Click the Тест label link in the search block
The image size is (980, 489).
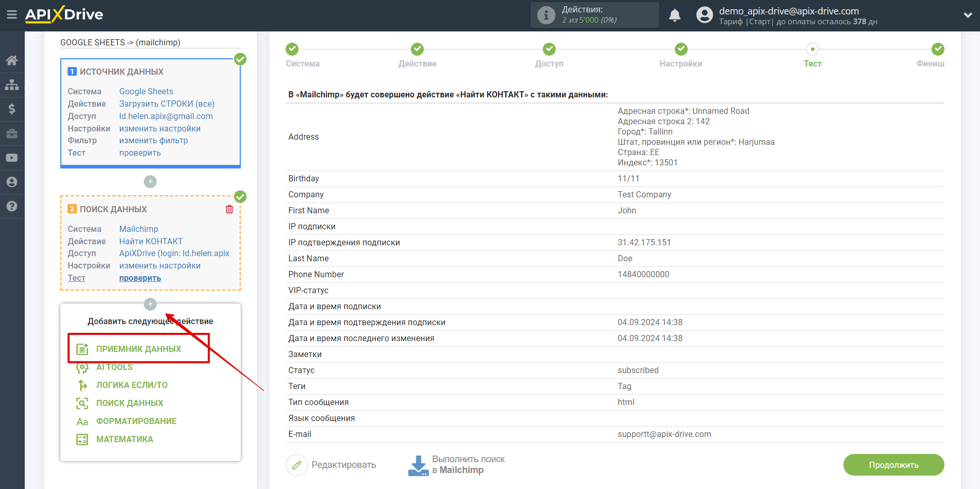76,278
